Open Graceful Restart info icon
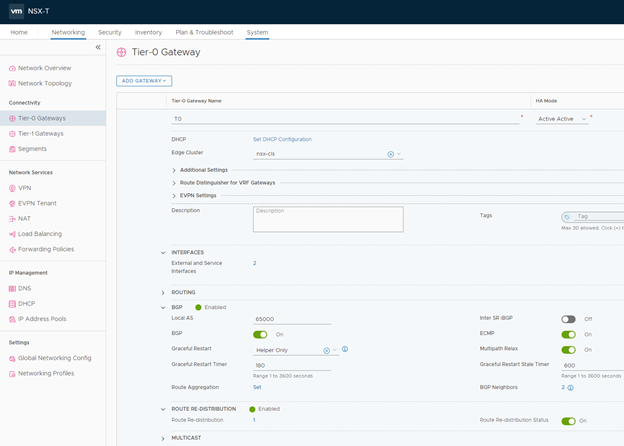Image resolution: width=624 pixels, height=446 pixels. coord(345,349)
